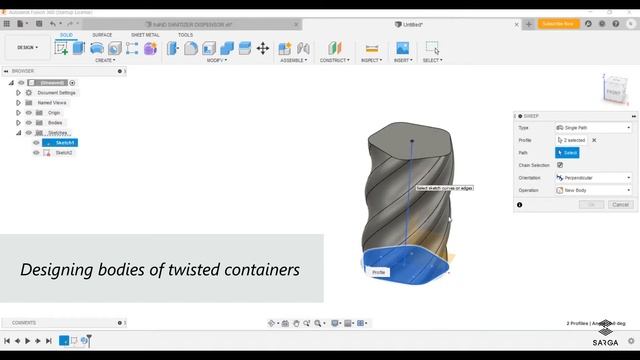This screenshot has height=360, width=640.
Task: Toggle visibility of Sketches folder
Action: 29,133
